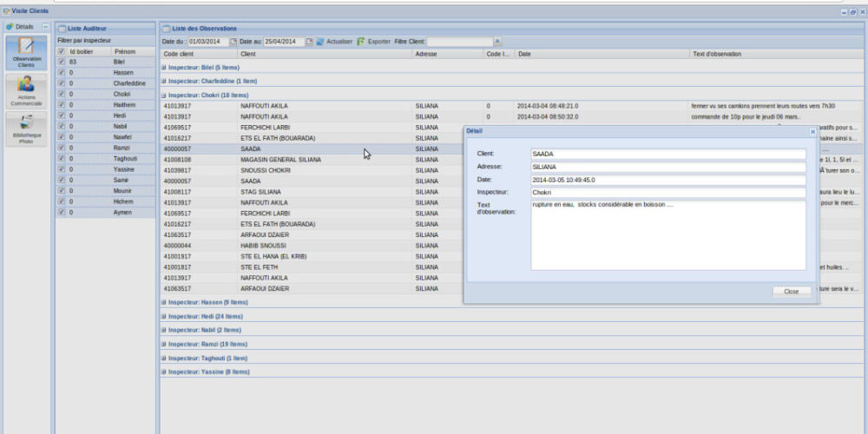
Task: Collapse the Inspecteur: Chokri group
Action: pyautogui.click(x=164, y=95)
